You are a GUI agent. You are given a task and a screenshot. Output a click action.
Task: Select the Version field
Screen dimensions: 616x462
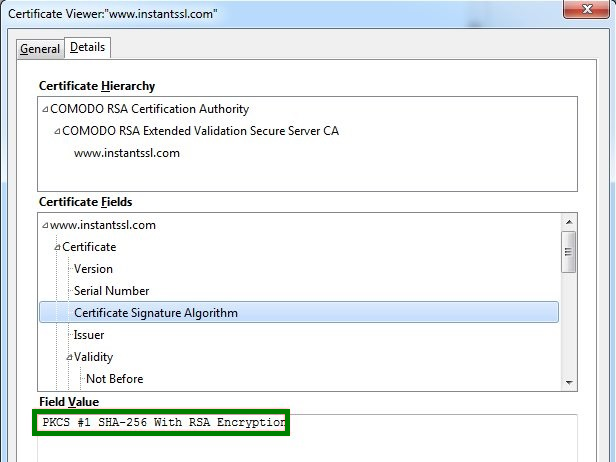pos(93,269)
